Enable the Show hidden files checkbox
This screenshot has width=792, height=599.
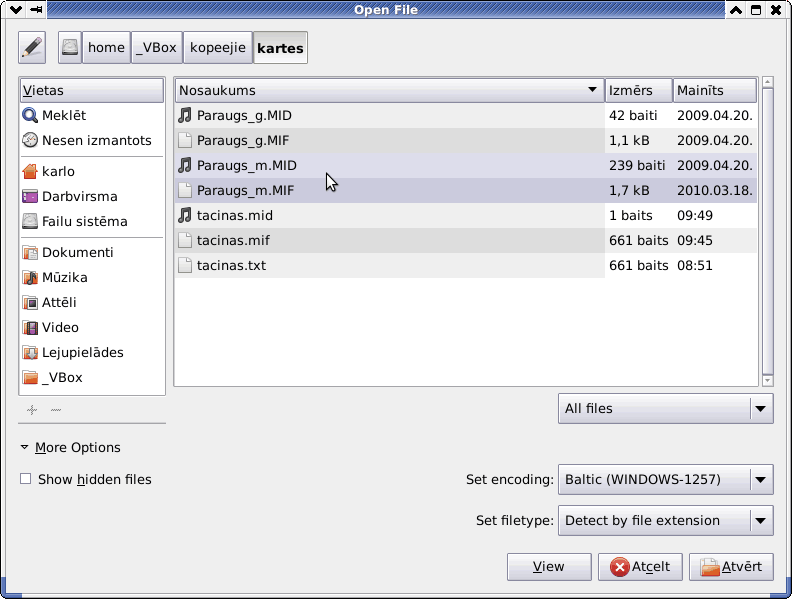click(x=25, y=479)
